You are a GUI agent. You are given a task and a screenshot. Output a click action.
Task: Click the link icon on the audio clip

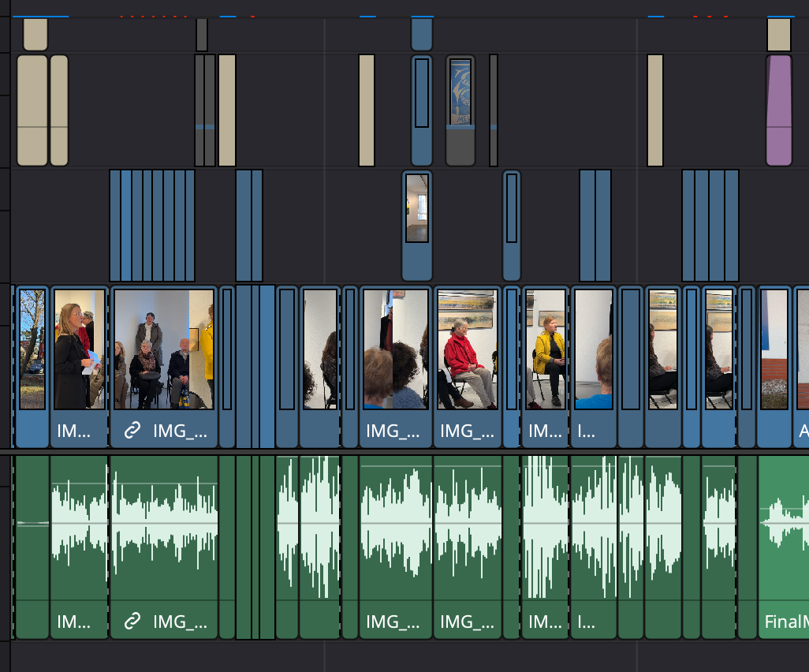click(x=132, y=622)
